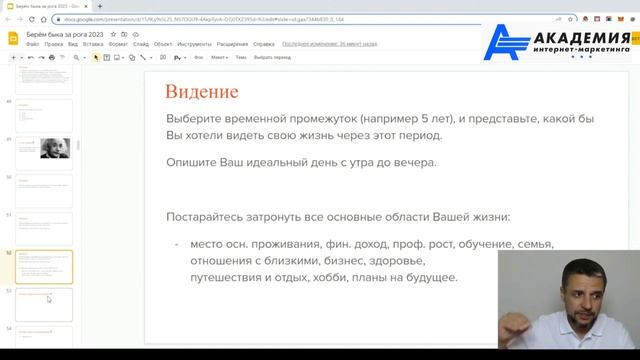
Task: Reload the browser page
Action: pyautogui.click(x=31, y=19)
